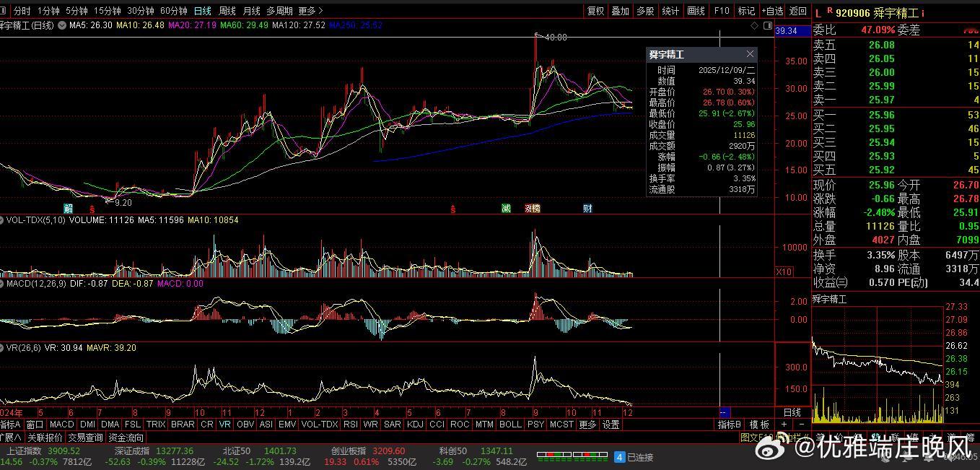980x470 pixels.
Task: Click the 解 marker on the chart
Action: [x=69, y=209]
